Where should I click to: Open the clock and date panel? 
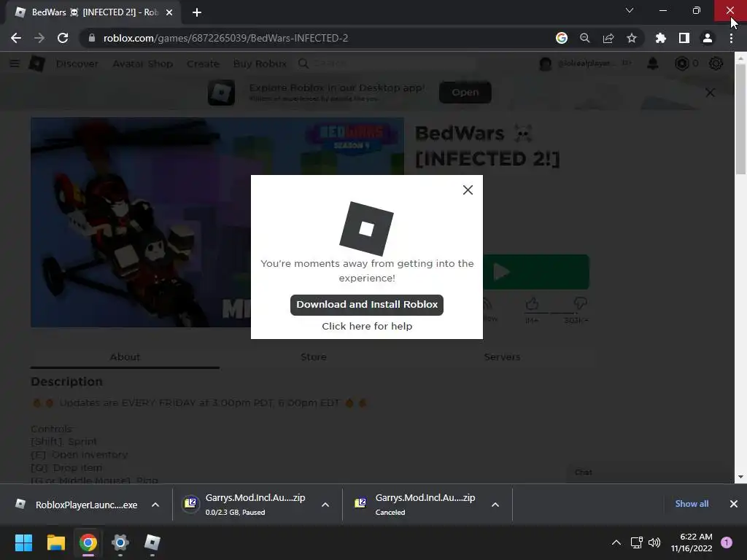coord(692,542)
